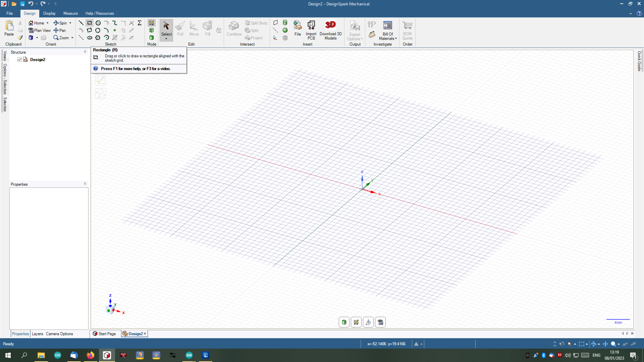This screenshot has height=362, width=644.
Task: Switch to Sketch Mode in Mode group
Action: tap(151, 23)
